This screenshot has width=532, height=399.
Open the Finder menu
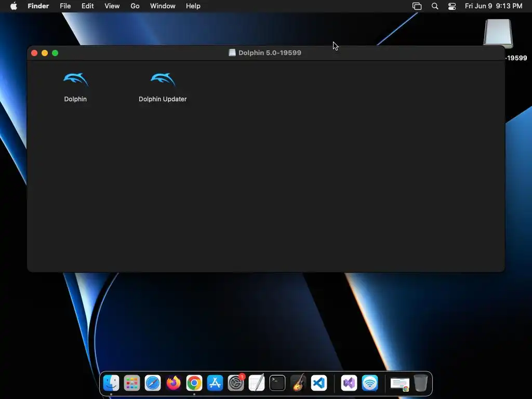38,6
